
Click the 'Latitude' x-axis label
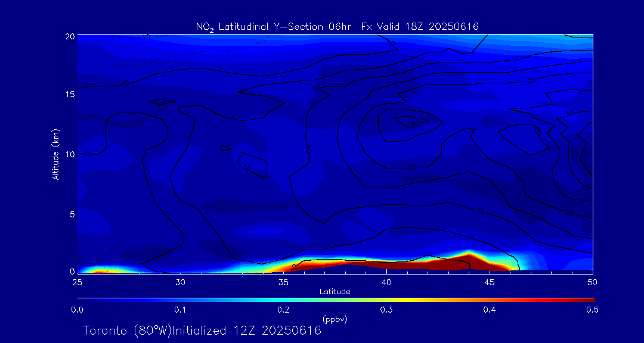point(335,292)
